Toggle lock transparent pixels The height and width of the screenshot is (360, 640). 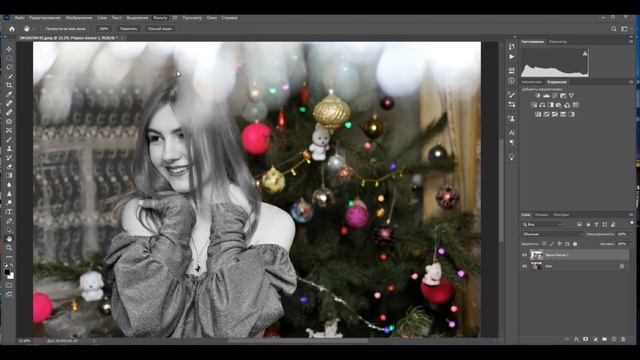coord(544,244)
